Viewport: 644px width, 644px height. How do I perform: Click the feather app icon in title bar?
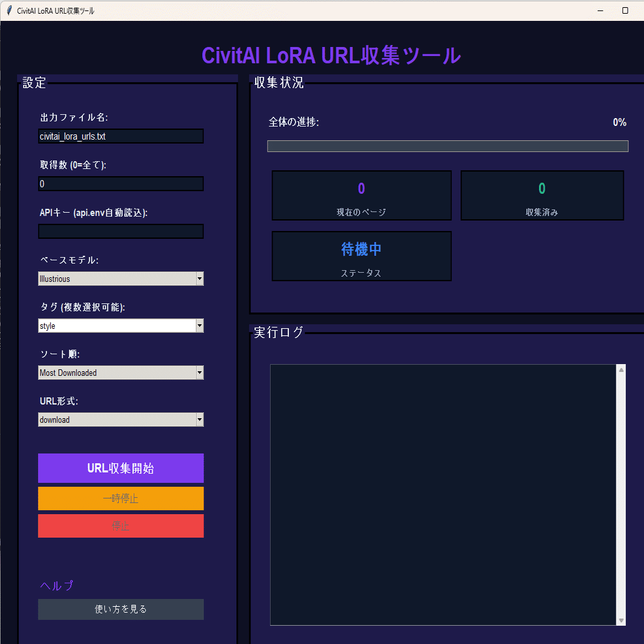click(x=9, y=10)
